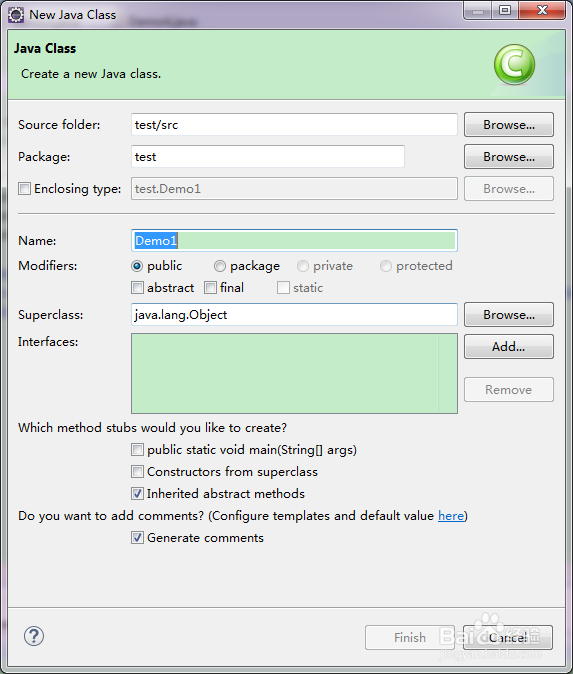Browse for the Package
The width and height of the screenshot is (573, 674).
(x=509, y=157)
